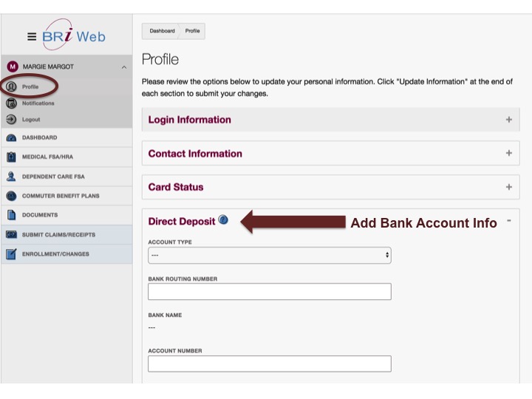Viewport: 532px width, 399px height.
Task: Click the Logout arrow icon
Action: click(x=11, y=120)
